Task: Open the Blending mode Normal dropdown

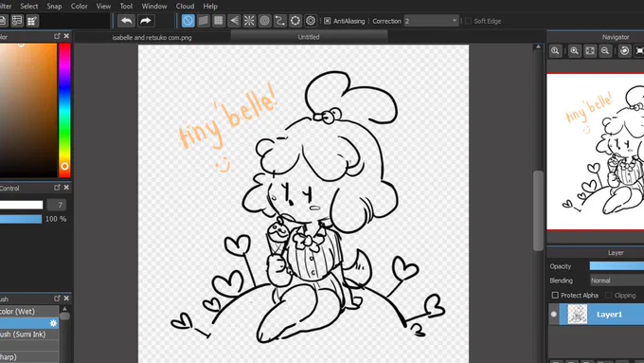Action: tap(617, 281)
